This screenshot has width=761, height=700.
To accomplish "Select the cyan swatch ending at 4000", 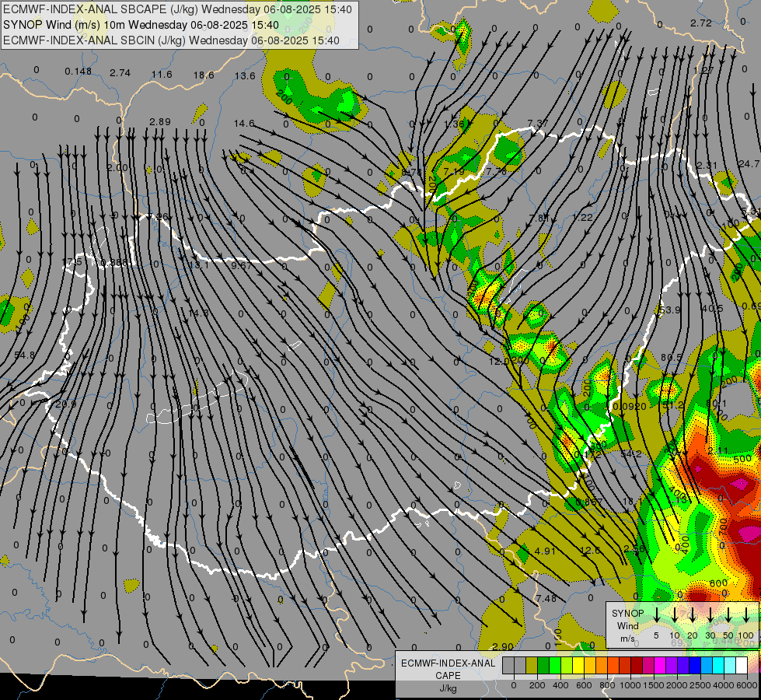I will 717,666.
